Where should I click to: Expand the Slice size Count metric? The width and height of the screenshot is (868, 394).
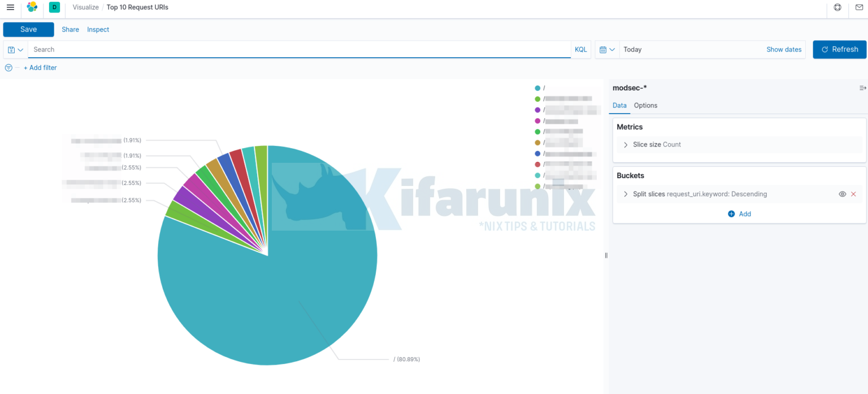626,144
